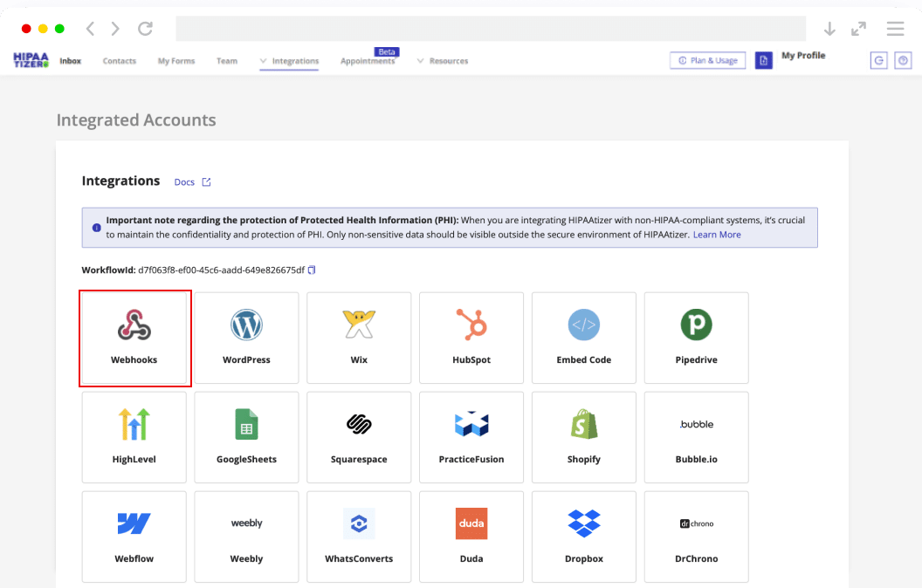Navigate to the Team tab
922x588 pixels.
pyautogui.click(x=227, y=60)
